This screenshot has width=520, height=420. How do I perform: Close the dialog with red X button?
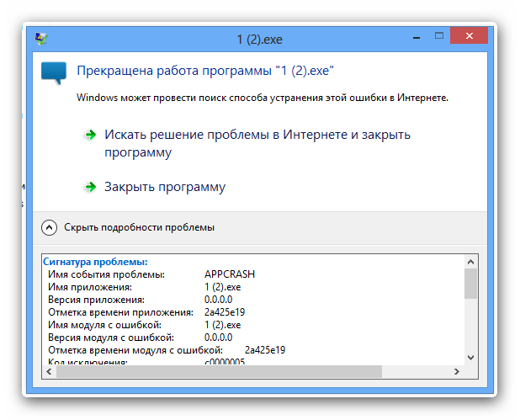(469, 35)
